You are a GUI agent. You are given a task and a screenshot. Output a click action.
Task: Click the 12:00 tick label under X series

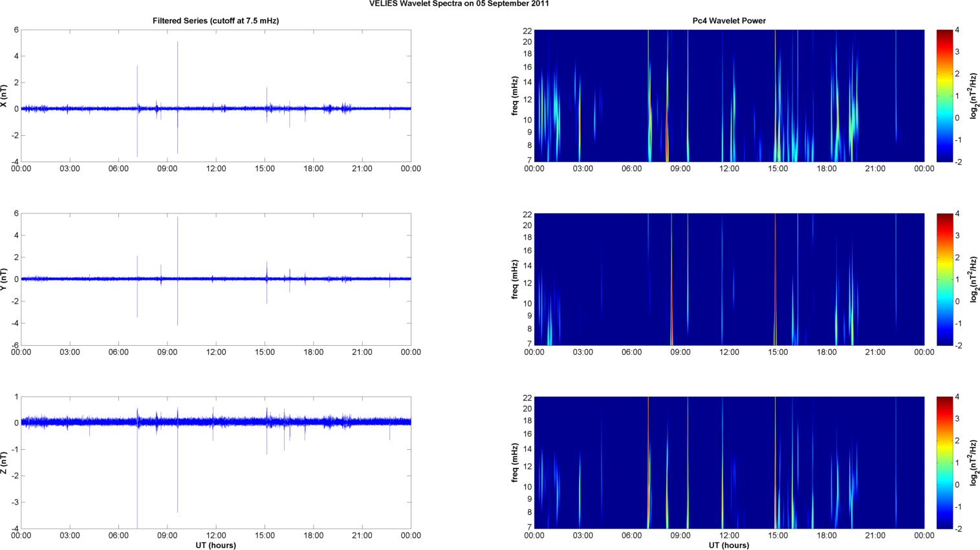click(216, 169)
